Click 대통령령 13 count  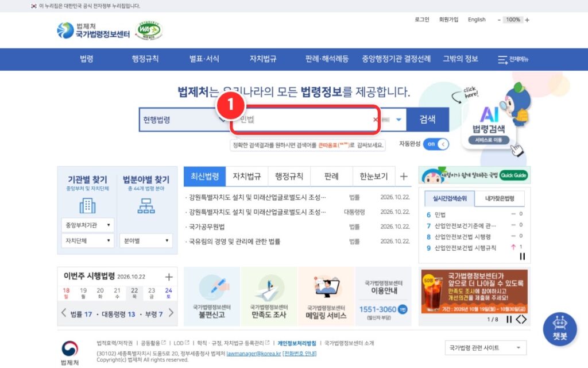118,315
